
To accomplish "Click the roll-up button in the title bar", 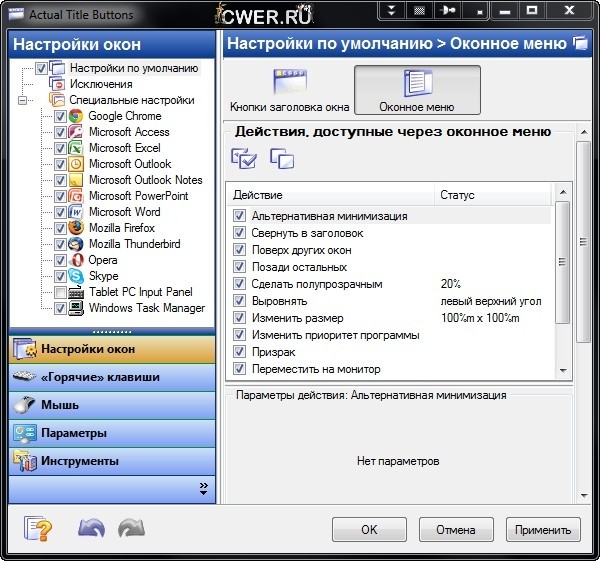I will click(393, 13).
